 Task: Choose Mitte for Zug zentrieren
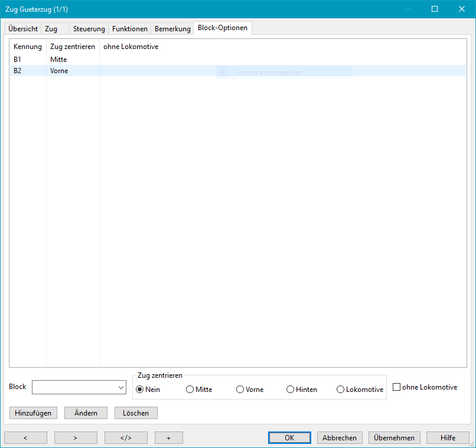190,390
